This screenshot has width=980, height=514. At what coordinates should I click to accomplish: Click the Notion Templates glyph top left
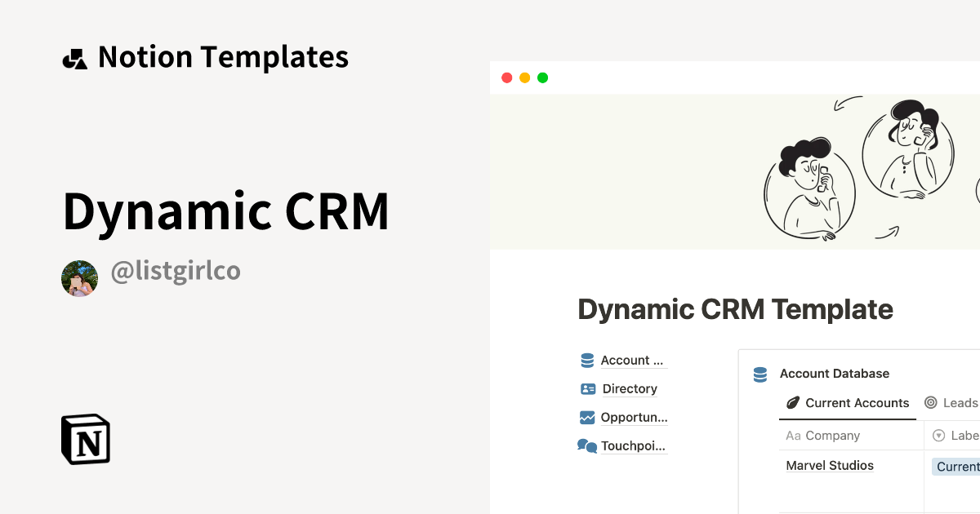74,56
